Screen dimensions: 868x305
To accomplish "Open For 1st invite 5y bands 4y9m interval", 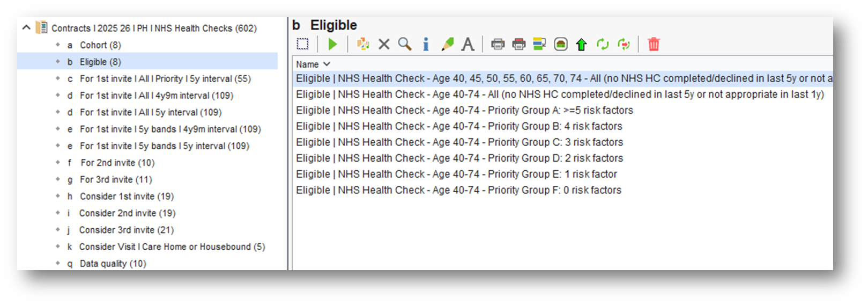I will [170, 129].
